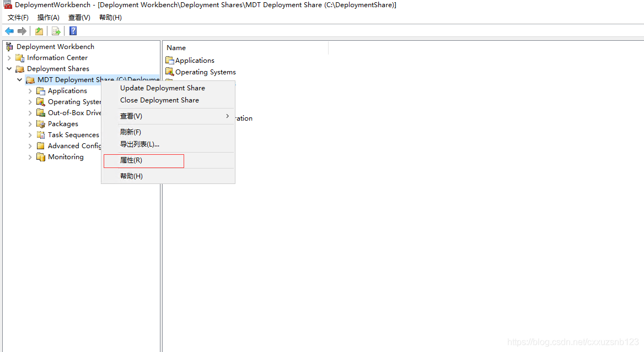This screenshot has width=644, height=352.
Task: Click the Advanced Configuration folder icon
Action: click(x=41, y=145)
